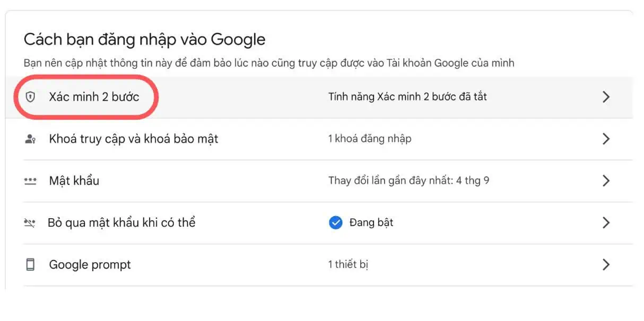Click the passkey icon next to Khoá truy cập
This screenshot has width=644, height=321.
[32, 139]
